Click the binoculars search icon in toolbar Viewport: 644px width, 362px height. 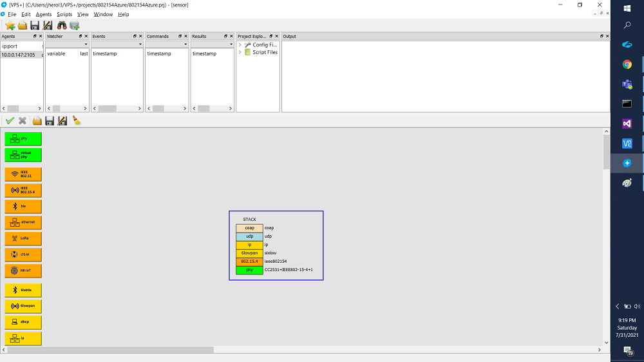62,26
